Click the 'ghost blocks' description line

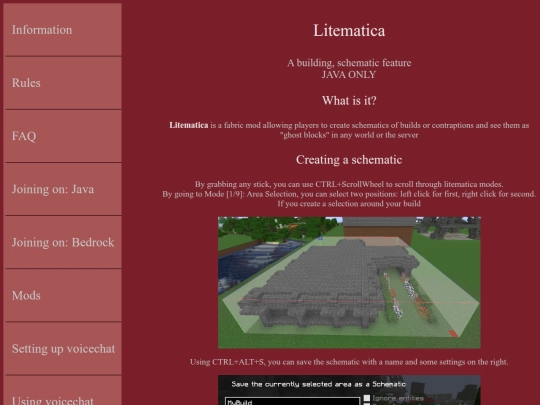click(349, 135)
